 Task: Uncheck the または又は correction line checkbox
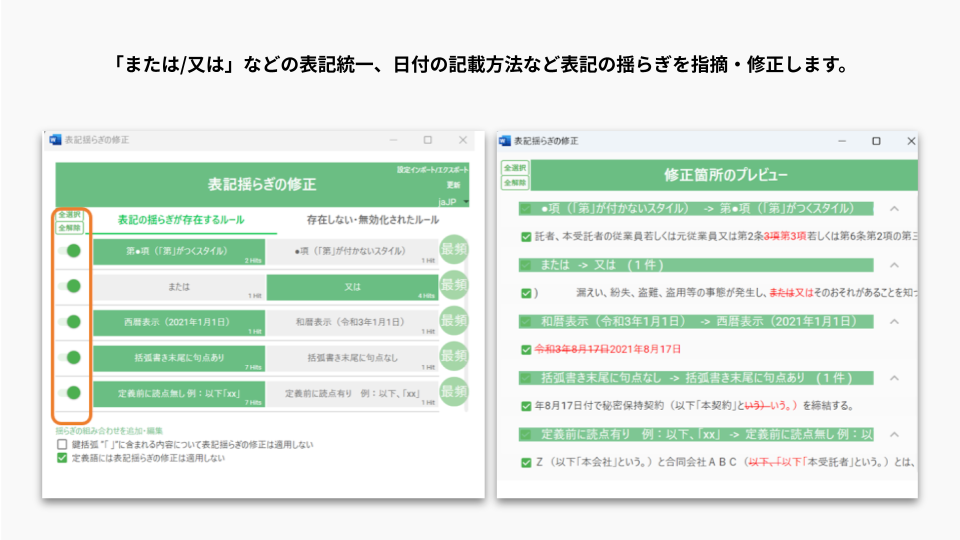(526, 293)
